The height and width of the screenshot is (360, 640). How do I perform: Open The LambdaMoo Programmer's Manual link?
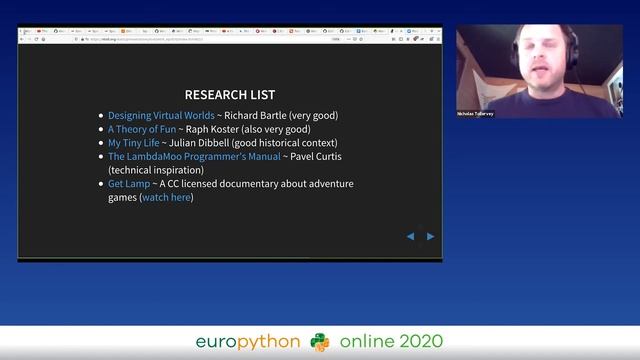point(194,156)
